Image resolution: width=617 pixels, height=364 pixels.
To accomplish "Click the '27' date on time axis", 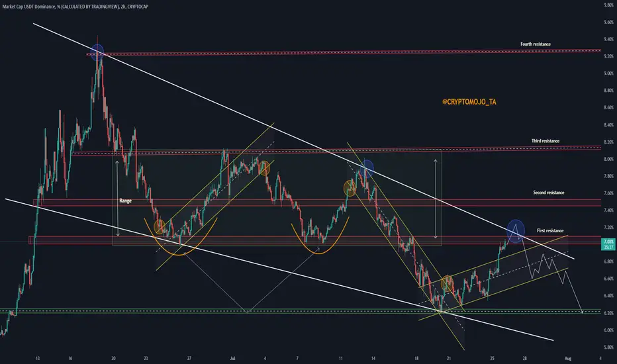I will tap(189, 359).
